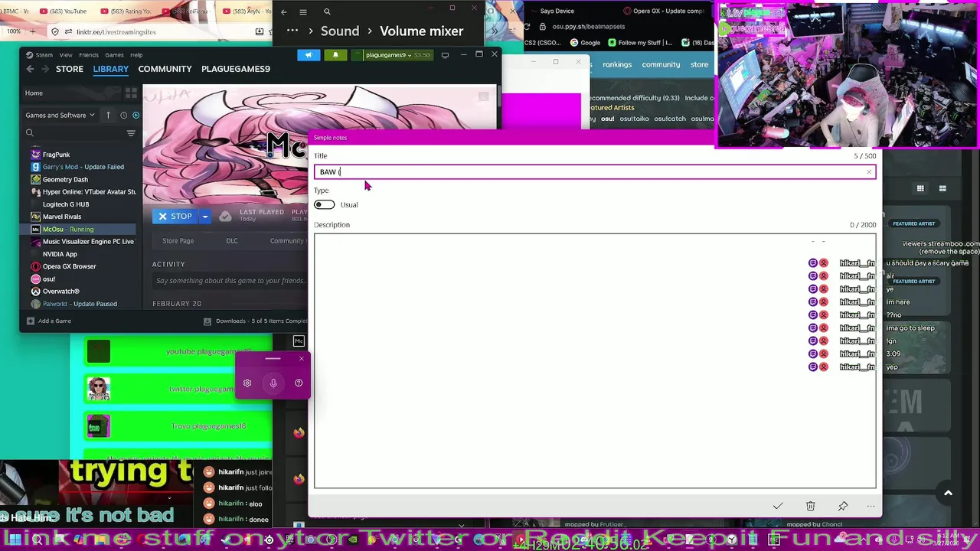Select NVIDIA App in the library
Viewport: 980px width, 551px height.
(x=60, y=254)
